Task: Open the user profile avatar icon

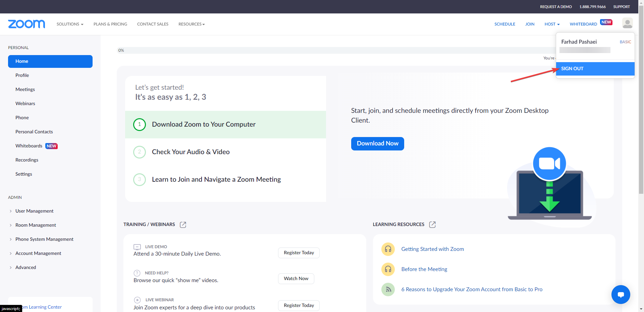Action: 627,23
